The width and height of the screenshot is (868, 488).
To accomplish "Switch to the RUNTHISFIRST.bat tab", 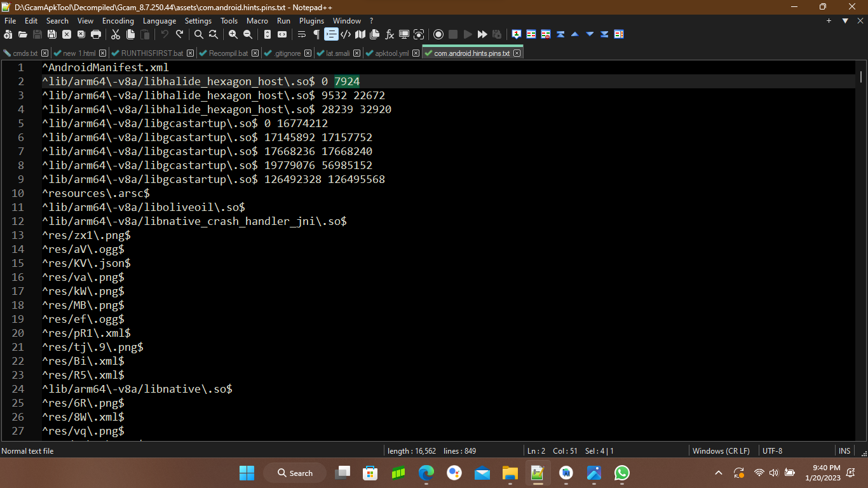I will click(x=153, y=53).
